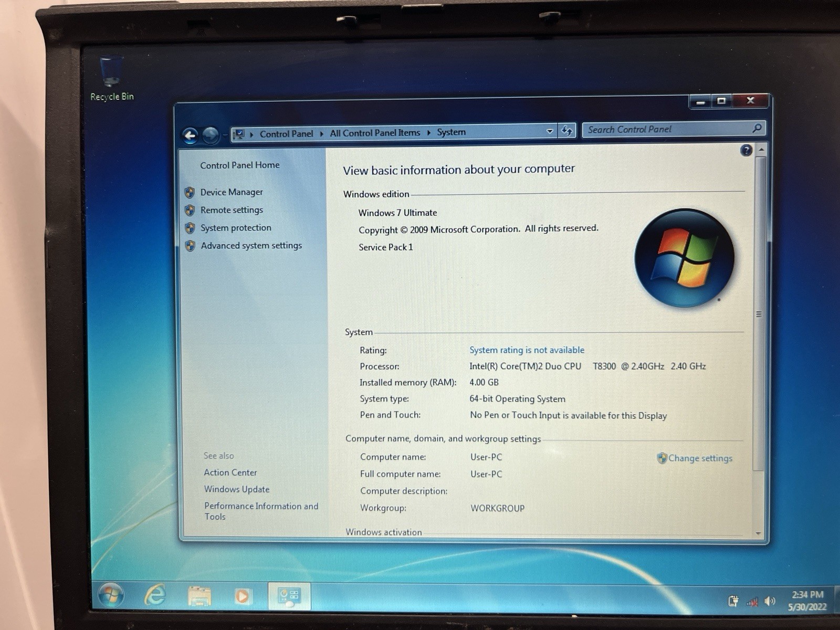Open the System protection link
The width and height of the screenshot is (840, 630).
pyautogui.click(x=236, y=228)
